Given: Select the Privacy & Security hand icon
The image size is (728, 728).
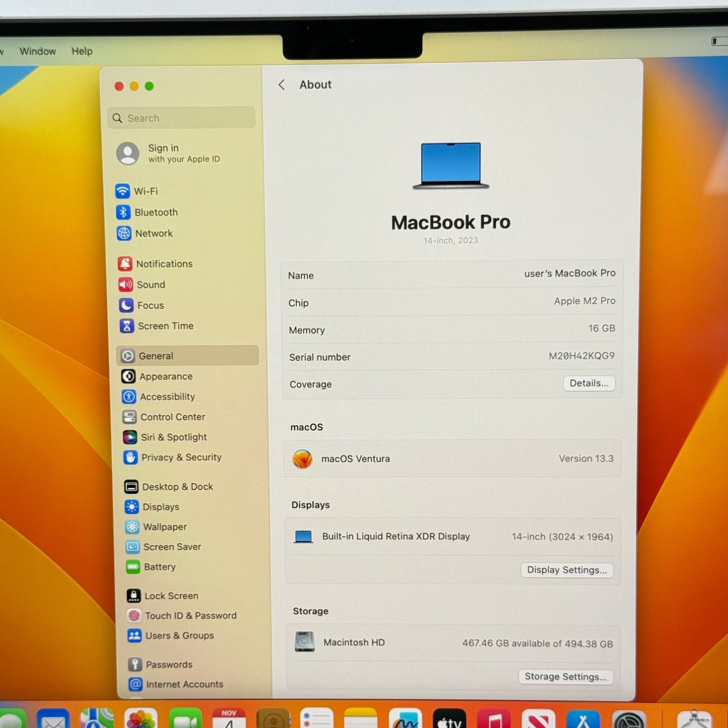Looking at the screenshot, I should pos(130,457).
